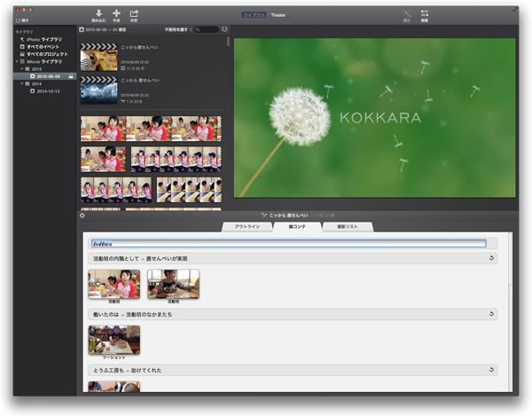Open the first project thumbnail with food

tap(98, 57)
